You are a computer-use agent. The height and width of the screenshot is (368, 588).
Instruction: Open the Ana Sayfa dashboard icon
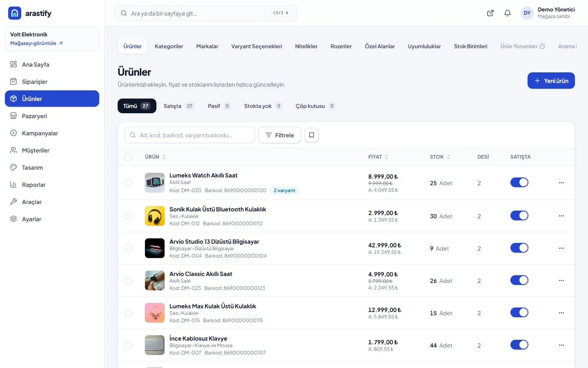[13, 64]
